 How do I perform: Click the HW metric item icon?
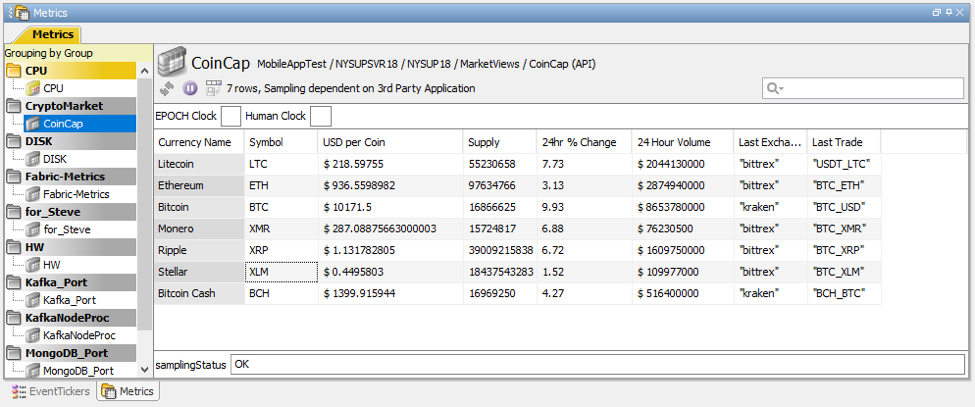(32, 265)
